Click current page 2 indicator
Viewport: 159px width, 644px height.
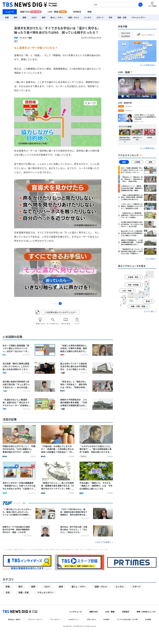pyautogui.click(x=60, y=304)
